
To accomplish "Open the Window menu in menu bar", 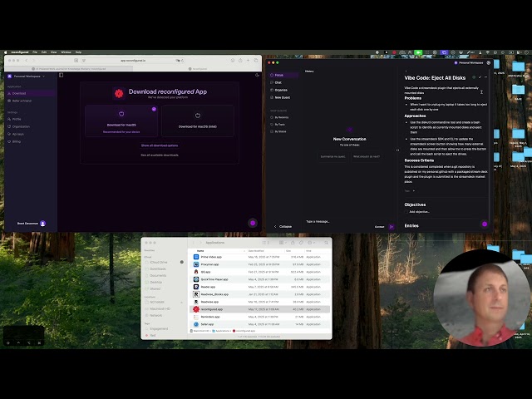I will [66, 52].
